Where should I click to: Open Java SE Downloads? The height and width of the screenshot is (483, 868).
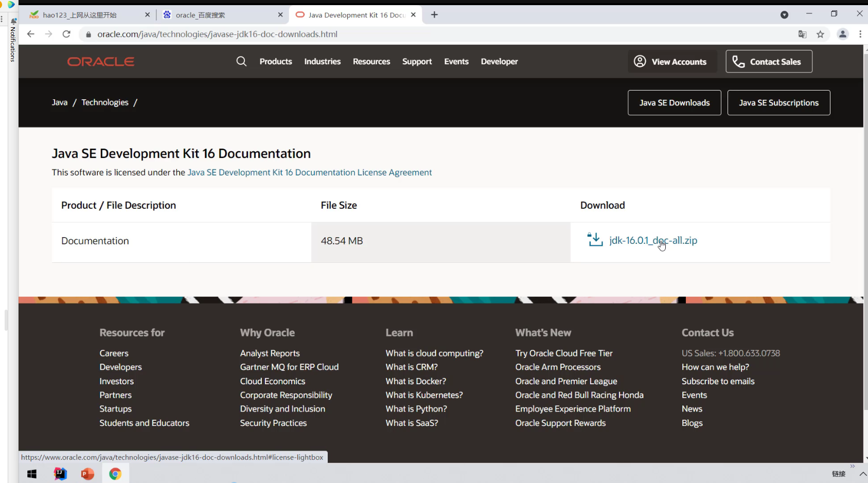coord(675,103)
